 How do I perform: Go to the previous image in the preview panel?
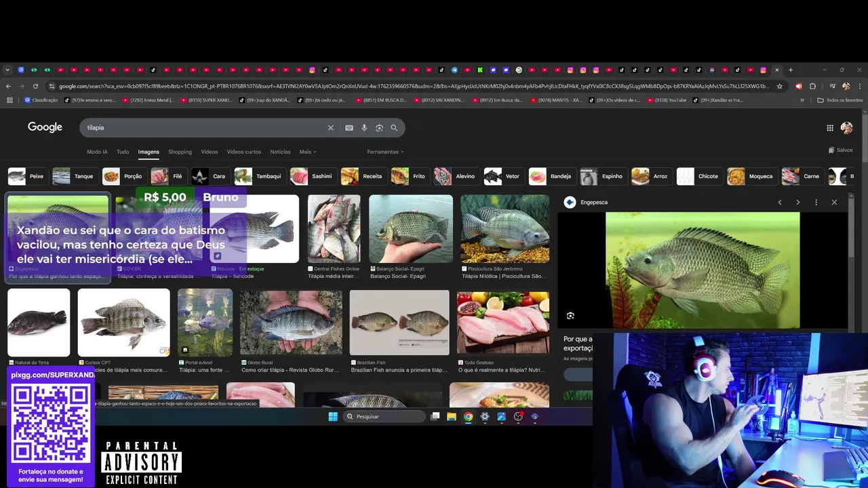point(780,202)
